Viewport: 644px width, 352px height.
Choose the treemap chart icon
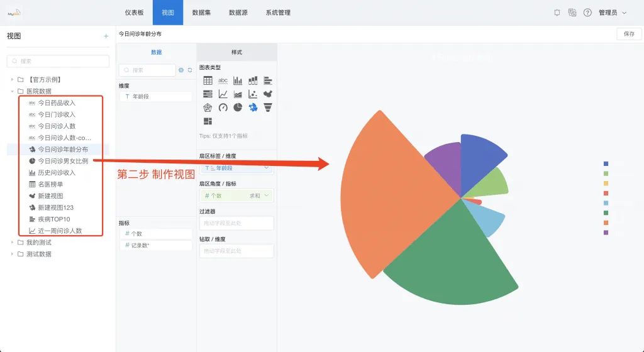(208, 121)
